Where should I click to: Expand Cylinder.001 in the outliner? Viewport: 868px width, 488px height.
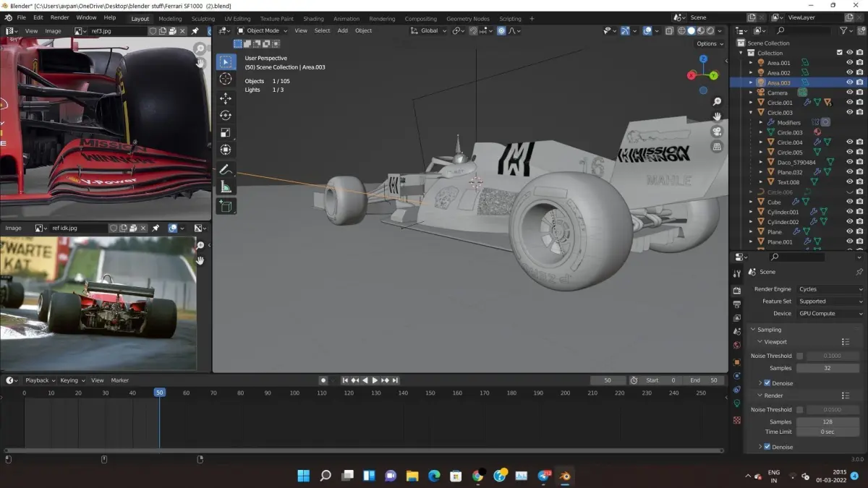coord(751,213)
